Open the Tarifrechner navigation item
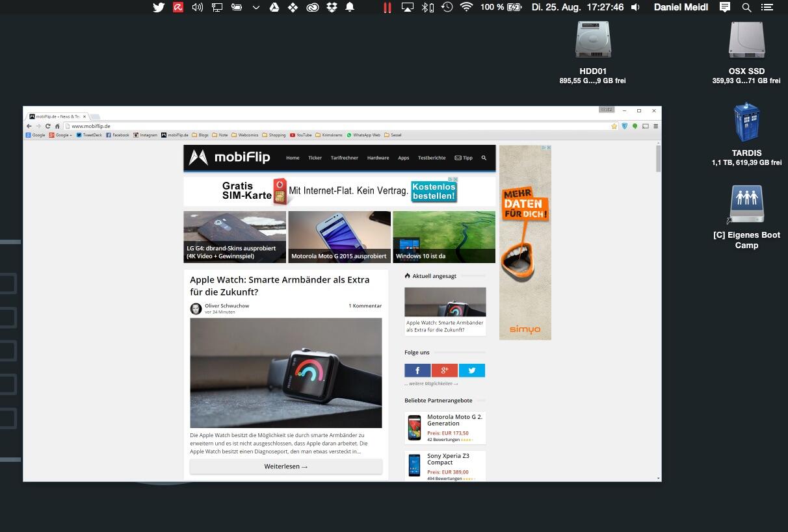Screen dimensions: 788x532 344,158
